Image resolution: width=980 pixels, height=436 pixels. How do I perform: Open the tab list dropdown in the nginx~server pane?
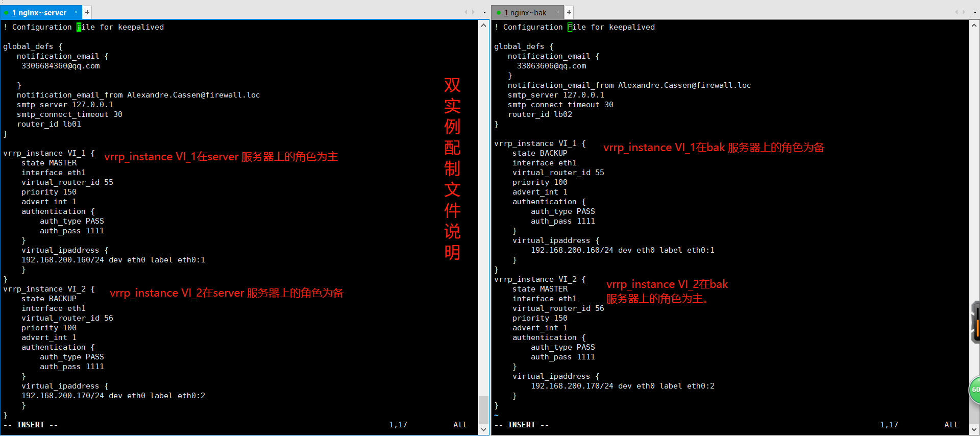coord(484,12)
